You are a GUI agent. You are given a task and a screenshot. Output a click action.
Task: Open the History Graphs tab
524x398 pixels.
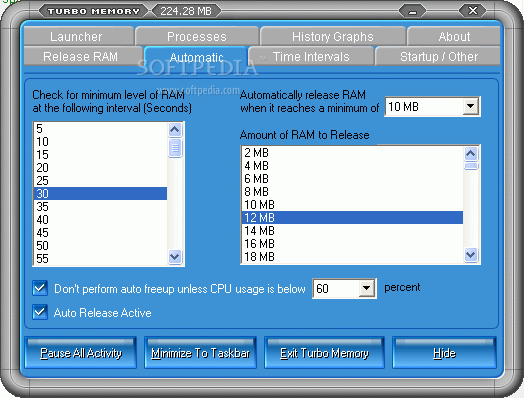tap(333, 36)
